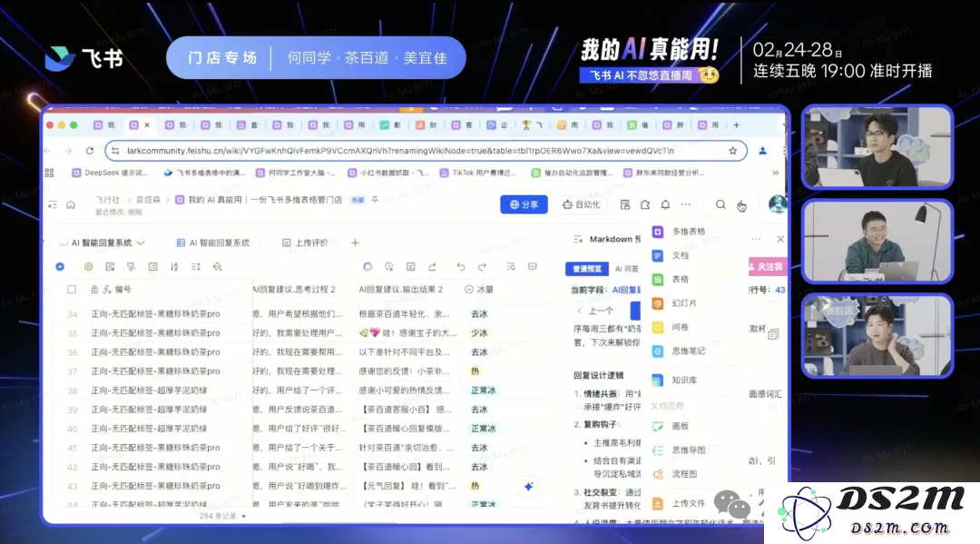Select the AI 问答 tab in Markdown panel
Screen dimensions: 980x544
click(626, 268)
